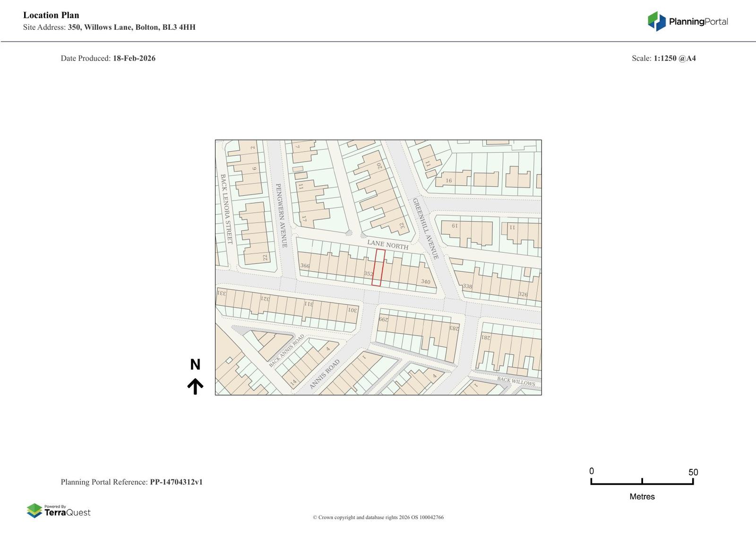Click the Location Plan title

[x=51, y=15]
